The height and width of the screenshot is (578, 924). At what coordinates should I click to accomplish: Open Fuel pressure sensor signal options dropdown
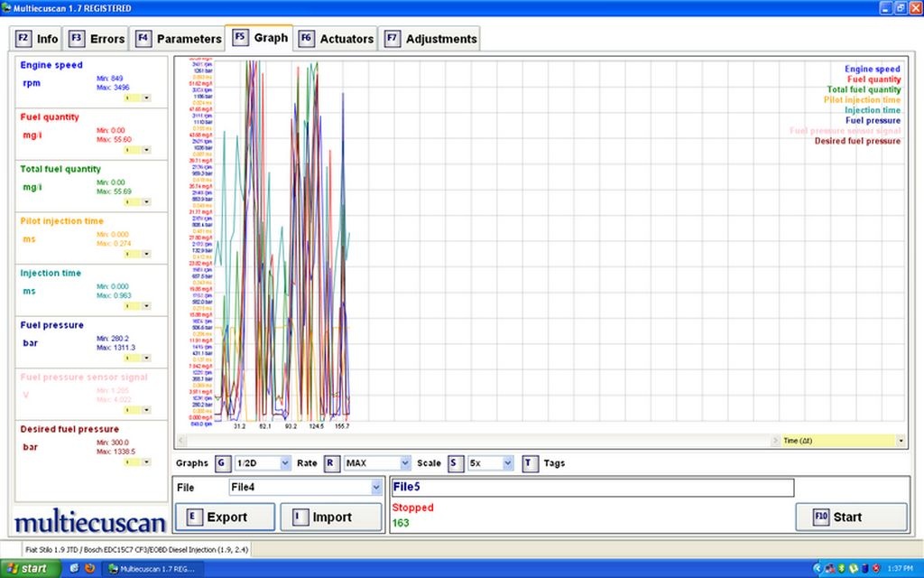[x=146, y=410]
